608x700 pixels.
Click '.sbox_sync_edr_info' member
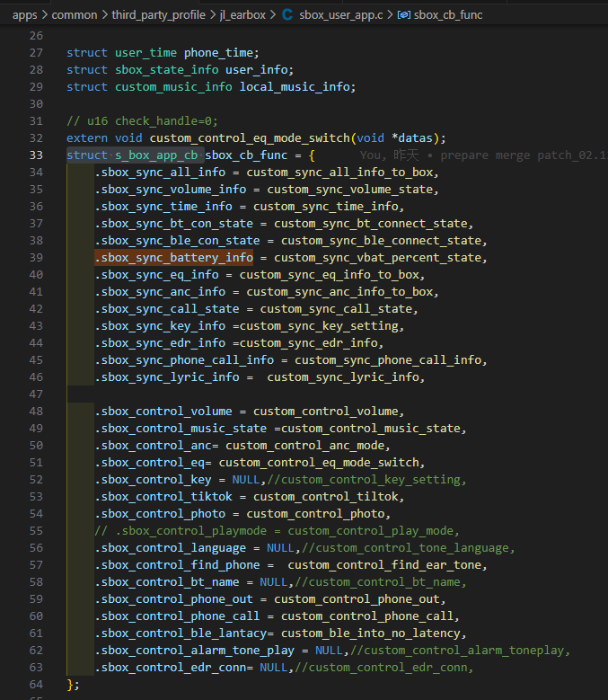[160, 343]
